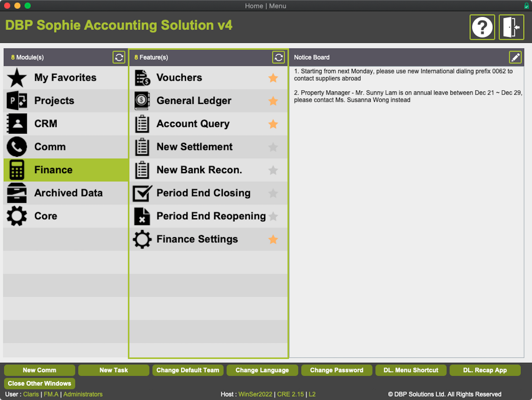Click the WinSer2022 host name

255,394
